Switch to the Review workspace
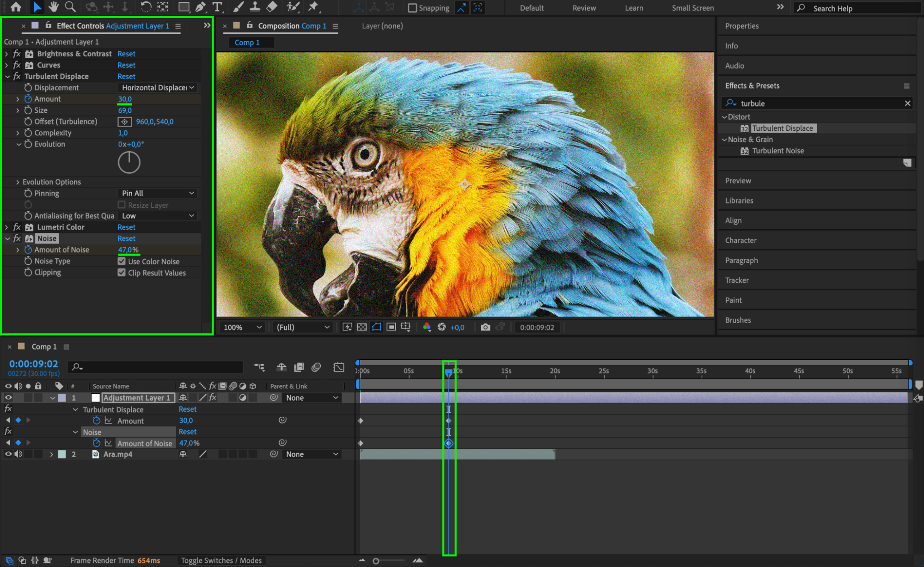 (584, 8)
